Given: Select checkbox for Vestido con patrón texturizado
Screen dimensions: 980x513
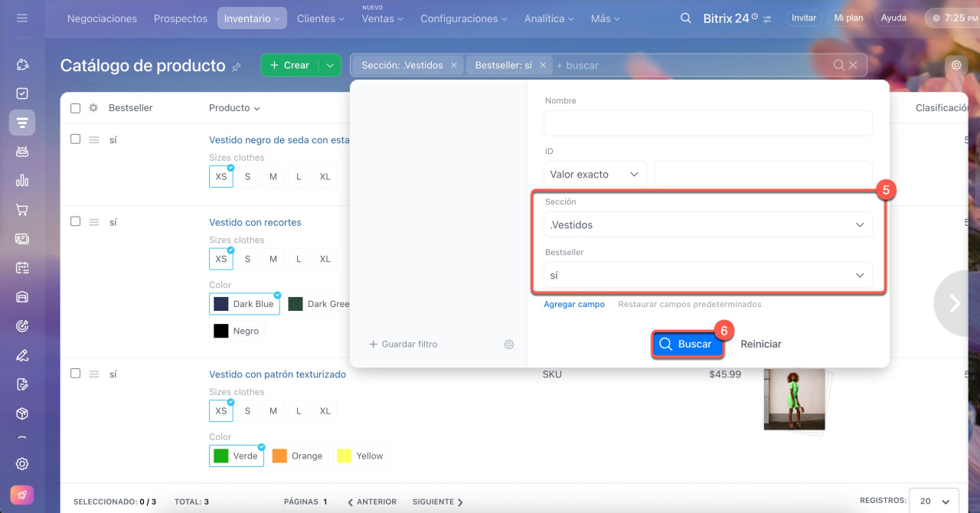Looking at the screenshot, I should pos(75,374).
